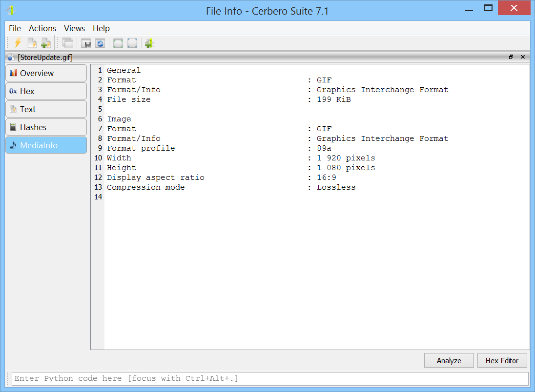Switch to the Overview tab
The width and height of the screenshot is (535, 392).
(46, 73)
